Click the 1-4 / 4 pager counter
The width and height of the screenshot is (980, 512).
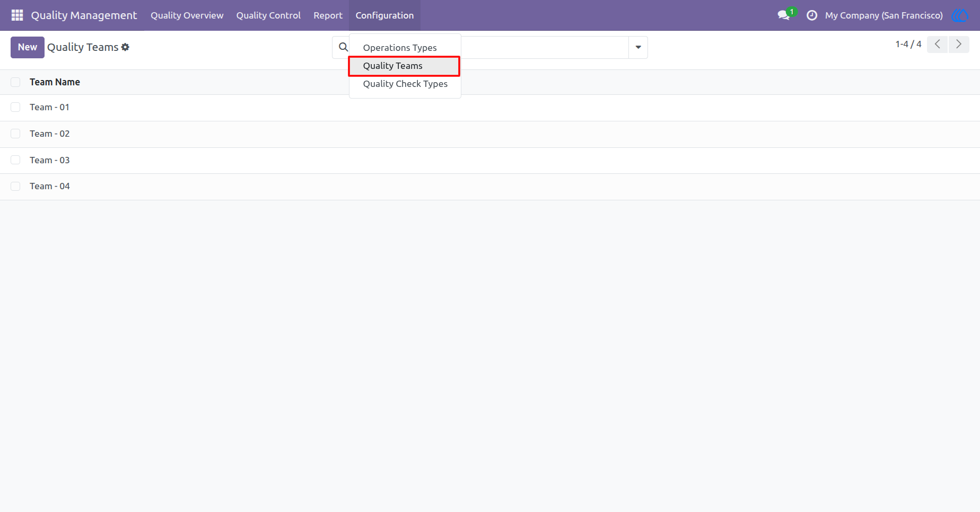[908, 45]
